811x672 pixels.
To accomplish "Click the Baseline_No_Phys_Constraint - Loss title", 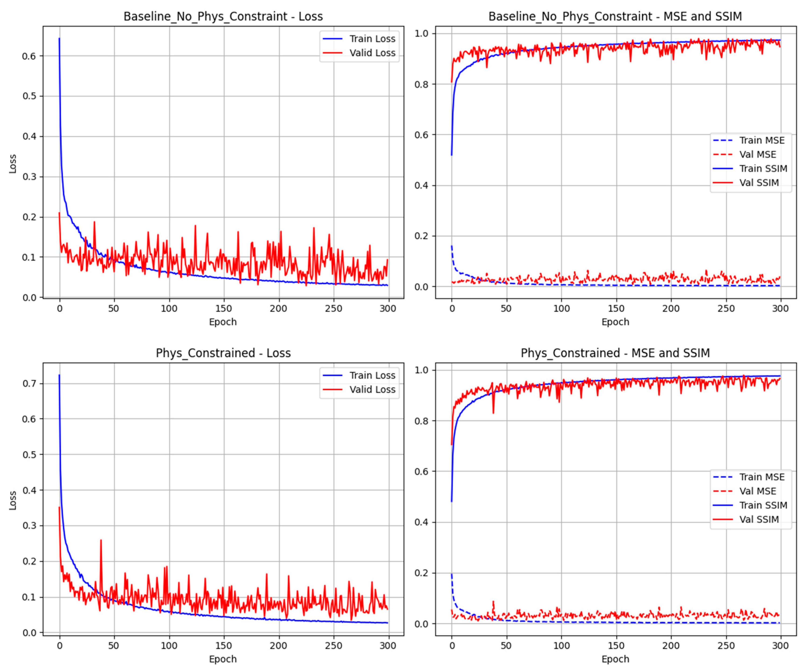I will 223,17.
